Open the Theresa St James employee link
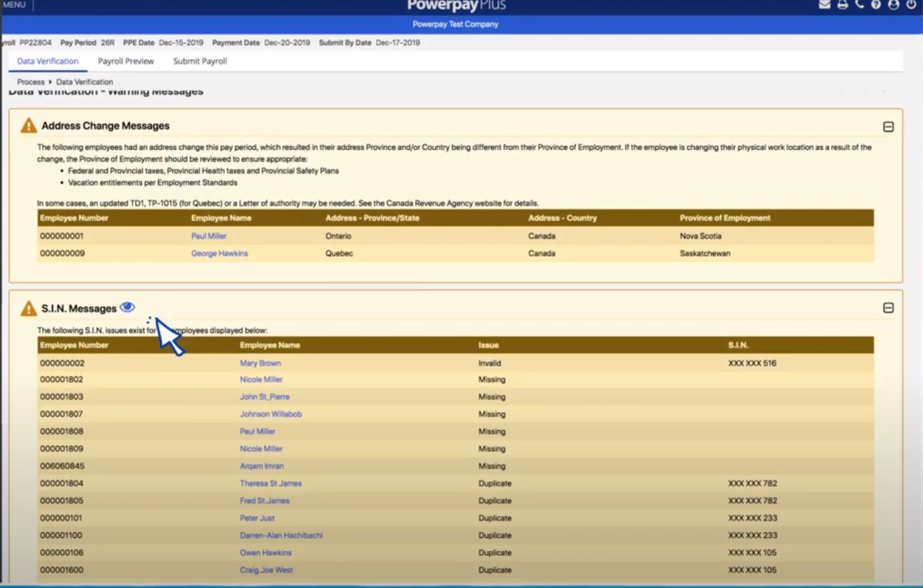The image size is (923, 588). coord(270,483)
